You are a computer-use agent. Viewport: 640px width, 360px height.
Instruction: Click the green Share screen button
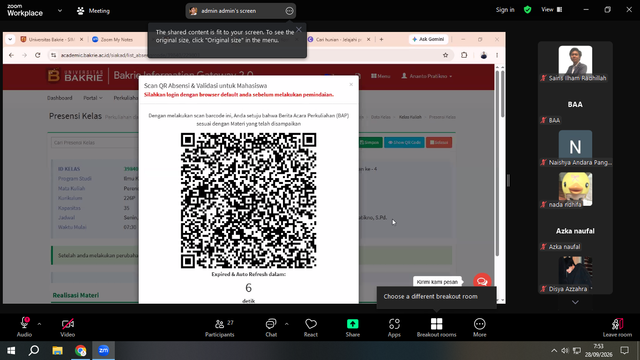click(353, 327)
